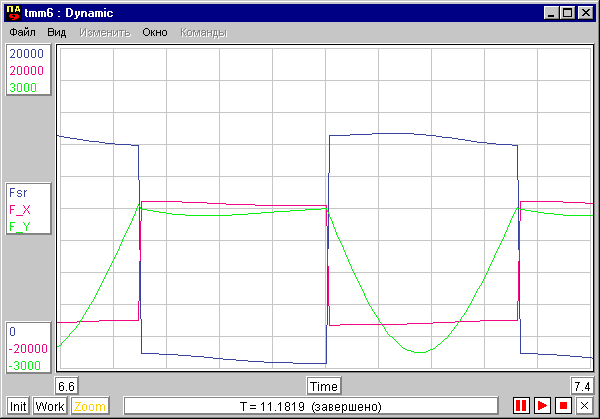The width and height of the screenshot is (600, 419).
Task: Click pink lower limit value -20000
Action: point(28,348)
